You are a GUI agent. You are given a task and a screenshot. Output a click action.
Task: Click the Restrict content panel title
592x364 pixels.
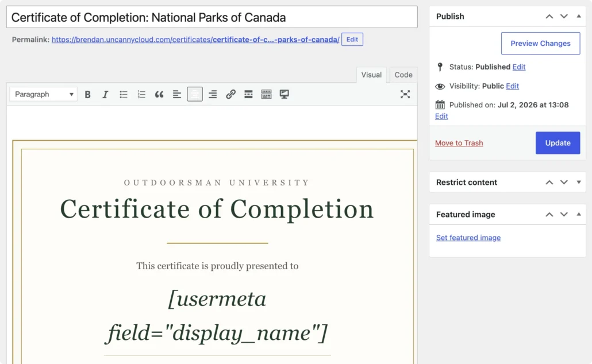pos(467,182)
